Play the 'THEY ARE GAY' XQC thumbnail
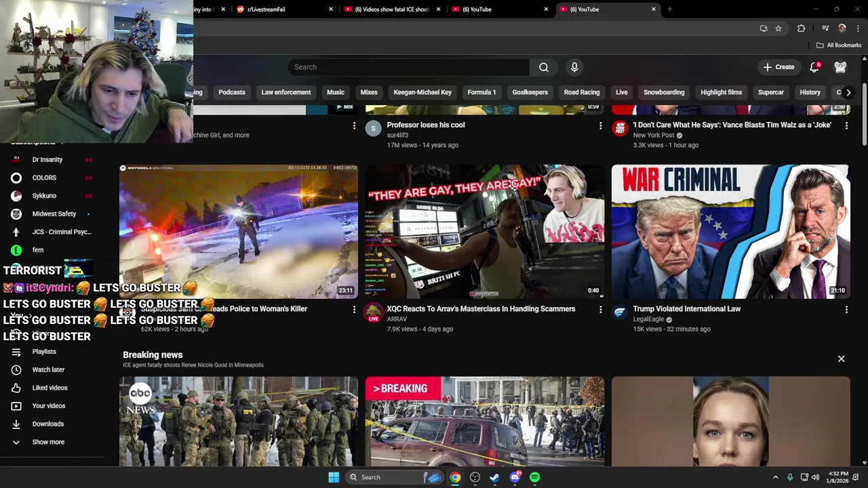 [x=485, y=231]
